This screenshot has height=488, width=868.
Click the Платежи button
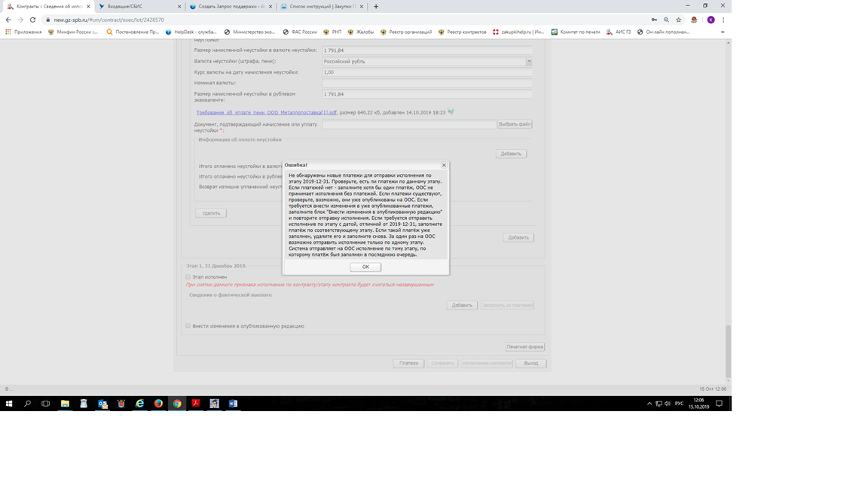click(x=409, y=364)
